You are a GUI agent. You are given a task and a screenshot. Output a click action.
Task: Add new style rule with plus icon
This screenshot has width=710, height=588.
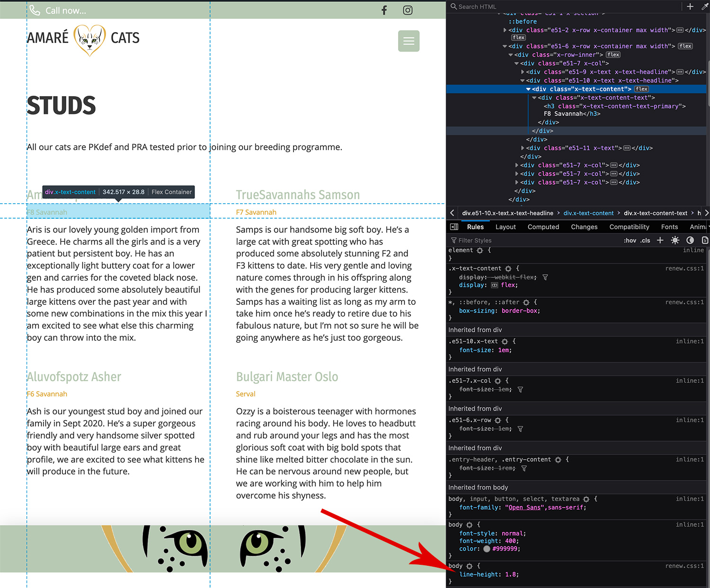[x=660, y=241]
